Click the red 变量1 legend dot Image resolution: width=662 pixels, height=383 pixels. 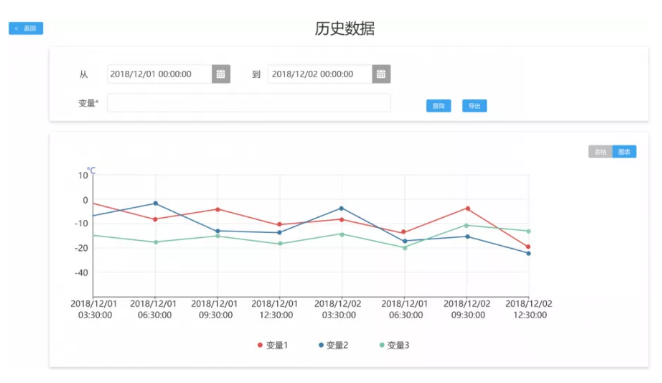click(x=260, y=345)
